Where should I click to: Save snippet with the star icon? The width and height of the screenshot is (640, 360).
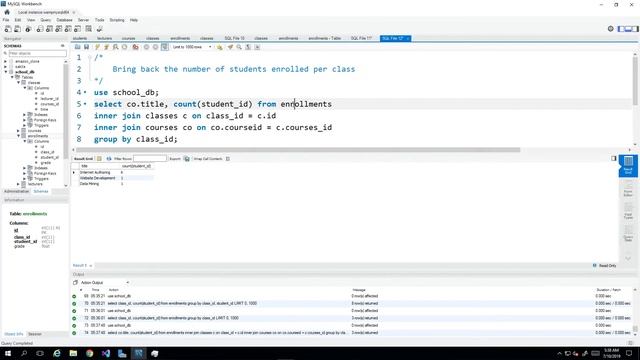point(220,47)
